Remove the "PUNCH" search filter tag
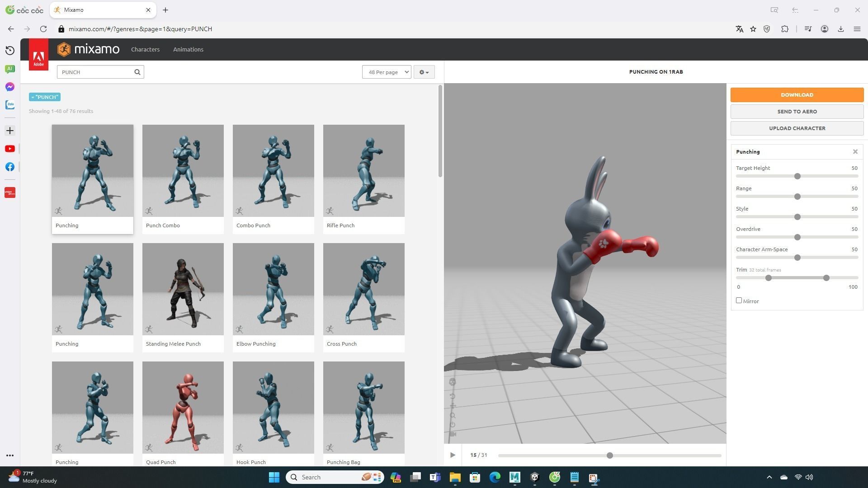This screenshot has height=488, width=868. tap(45, 97)
